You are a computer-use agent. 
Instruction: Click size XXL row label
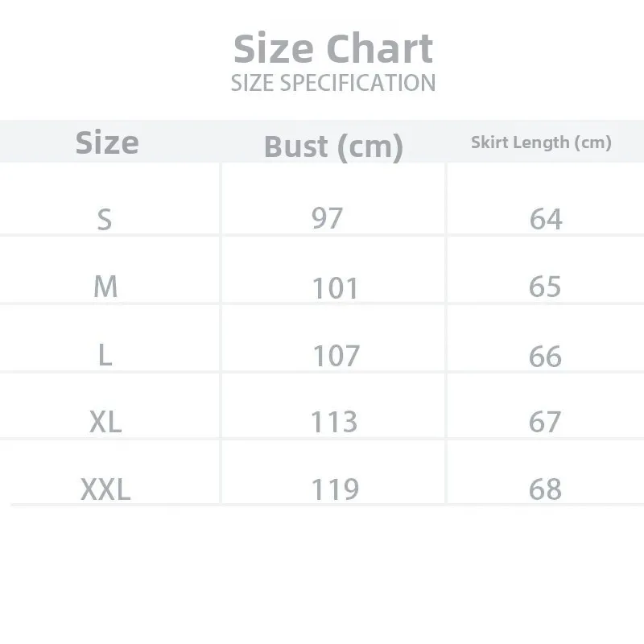105,489
